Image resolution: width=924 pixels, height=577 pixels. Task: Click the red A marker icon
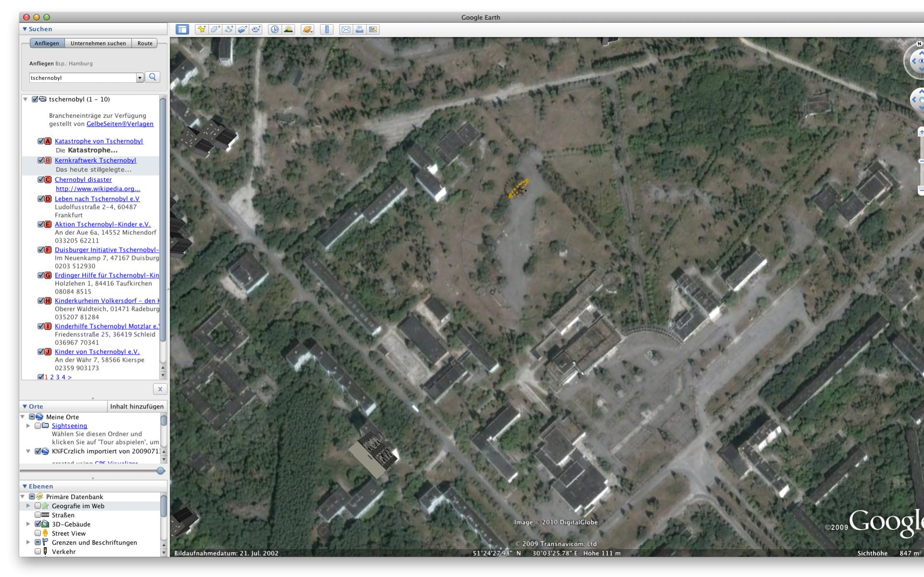click(48, 141)
